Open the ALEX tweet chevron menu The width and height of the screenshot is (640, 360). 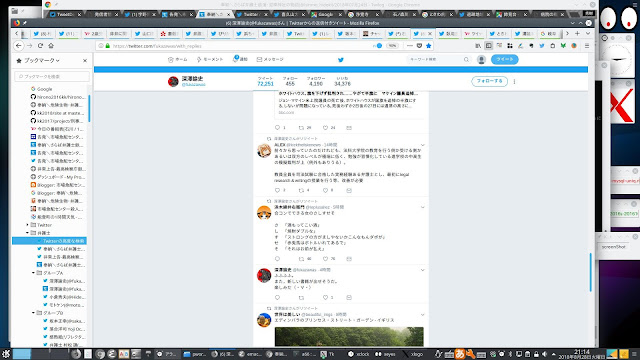(422, 145)
